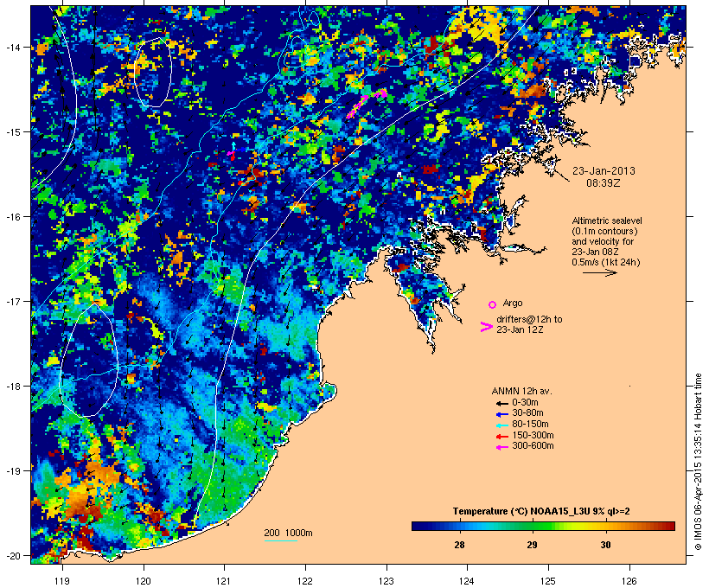
Task: Click longitude axis label 119
Action: (x=62, y=581)
